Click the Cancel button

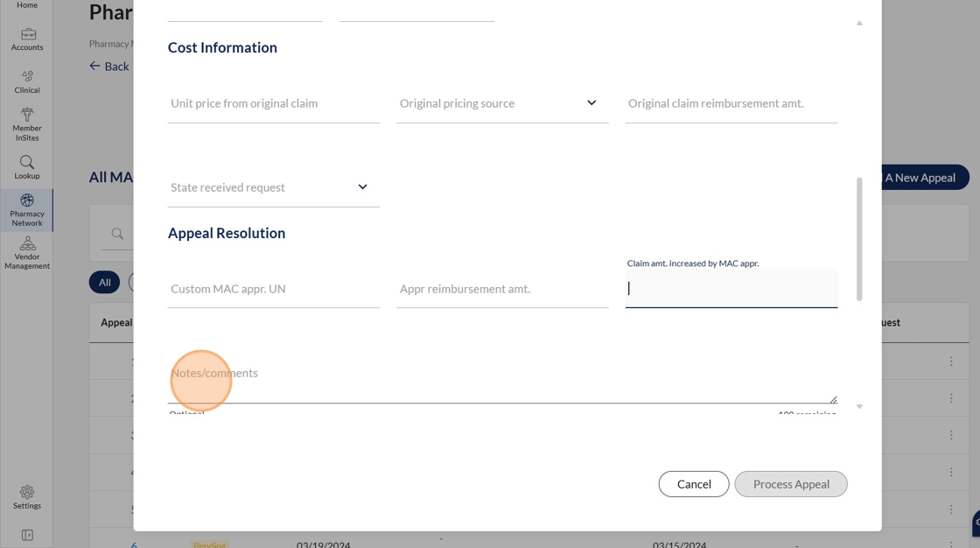693,484
